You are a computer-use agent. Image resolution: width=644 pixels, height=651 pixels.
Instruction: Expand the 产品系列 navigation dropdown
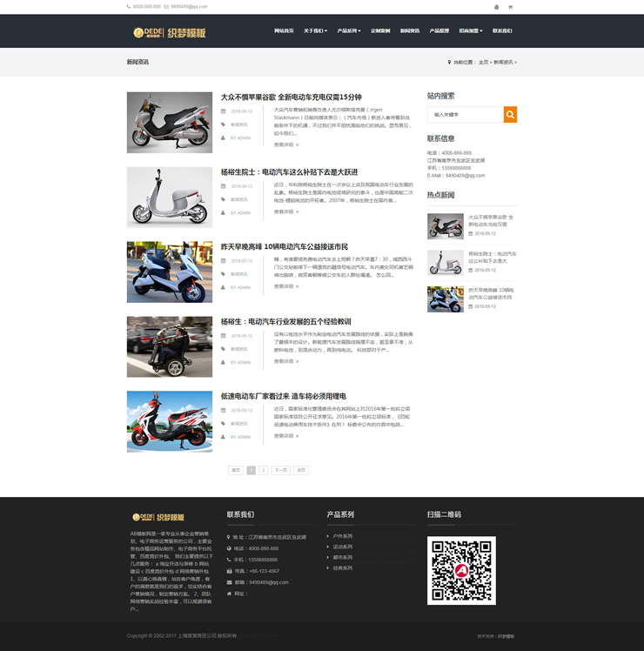pos(349,30)
